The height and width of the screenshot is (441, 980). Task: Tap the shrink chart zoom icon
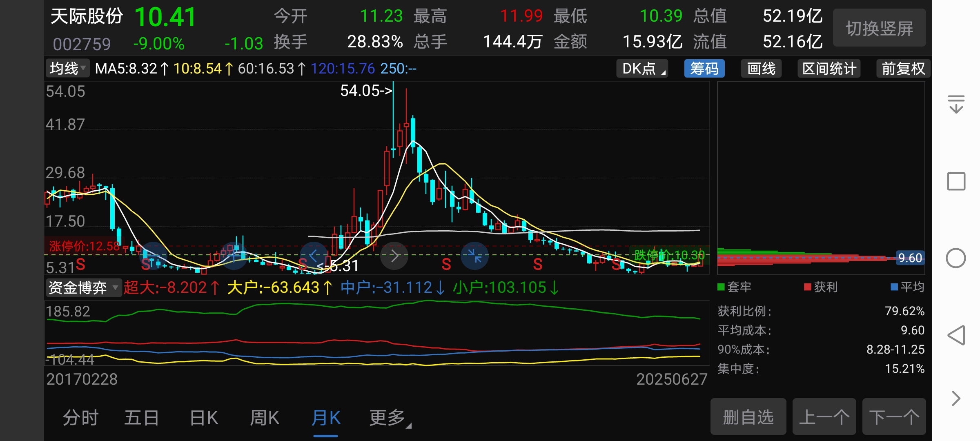[x=474, y=256]
